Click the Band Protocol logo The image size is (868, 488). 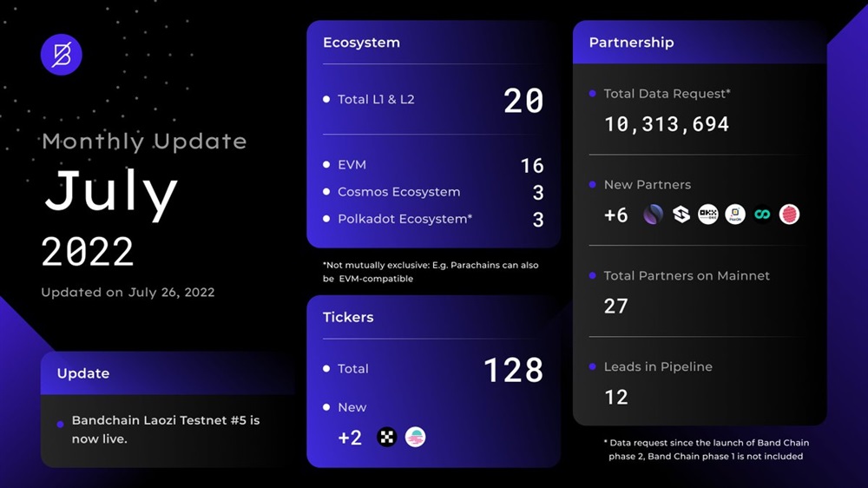coord(61,55)
